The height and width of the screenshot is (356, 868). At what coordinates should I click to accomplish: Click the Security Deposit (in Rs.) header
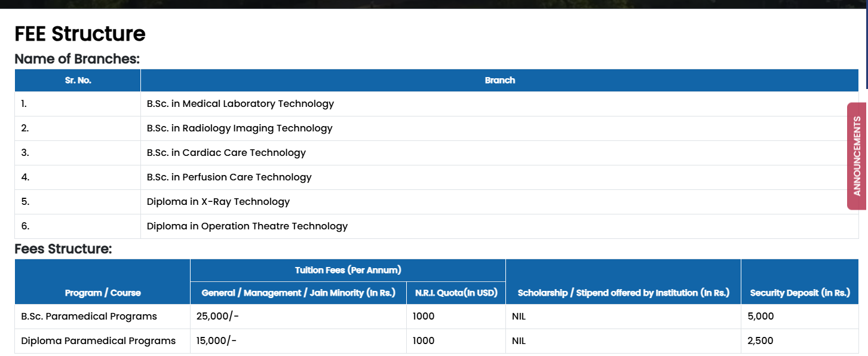tap(799, 293)
